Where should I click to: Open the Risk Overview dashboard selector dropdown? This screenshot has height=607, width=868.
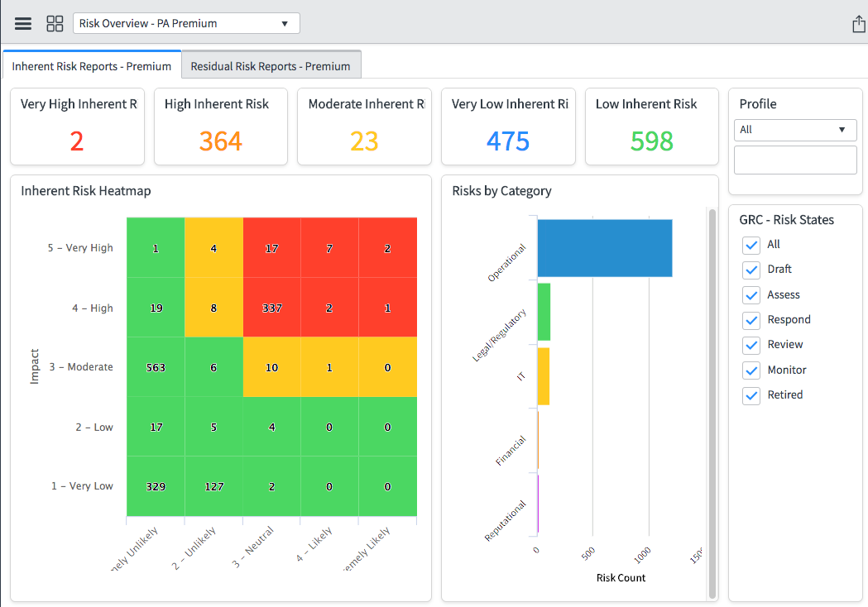click(185, 22)
